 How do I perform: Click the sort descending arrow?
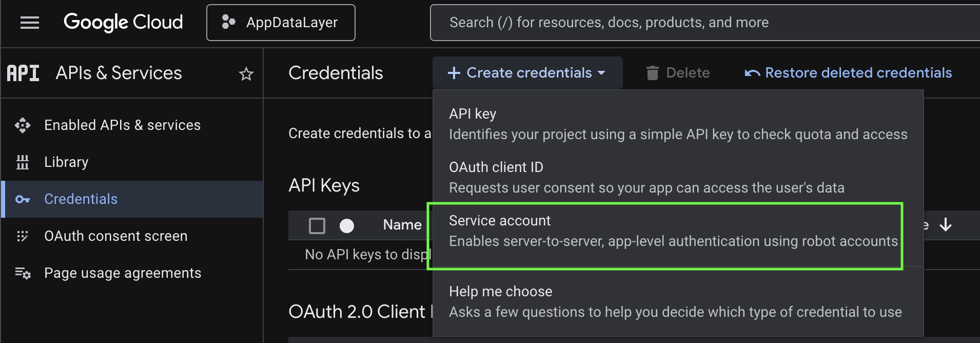945,225
